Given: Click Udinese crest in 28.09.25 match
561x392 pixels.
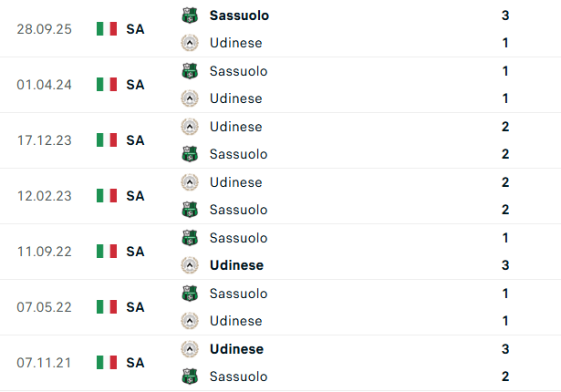Looking at the screenshot, I should [190, 43].
